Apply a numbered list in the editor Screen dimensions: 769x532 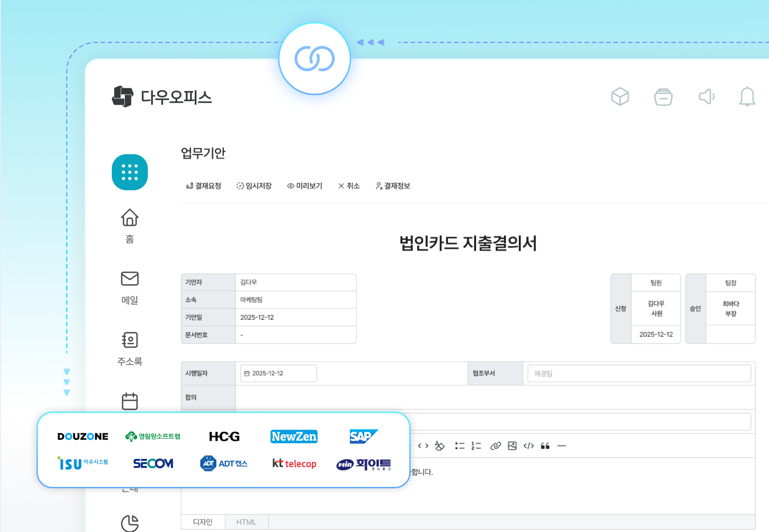click(475, 446)
